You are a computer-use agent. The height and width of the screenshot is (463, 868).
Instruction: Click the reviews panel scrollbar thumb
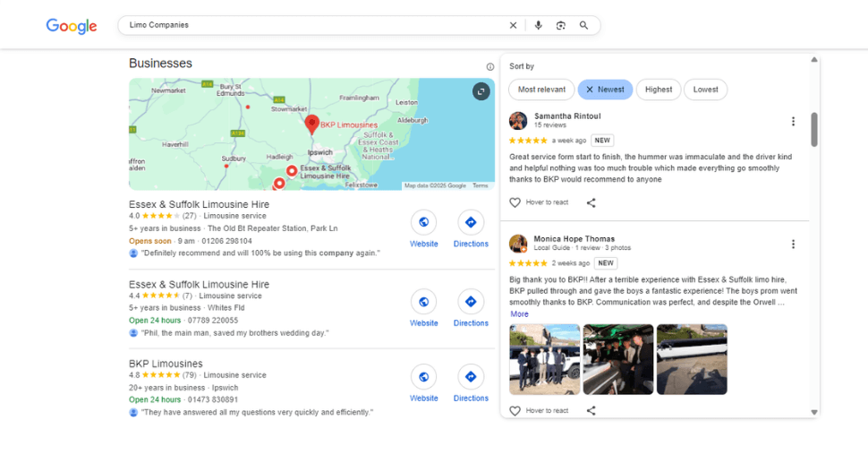pyautogui.click(x=814, y=130)
